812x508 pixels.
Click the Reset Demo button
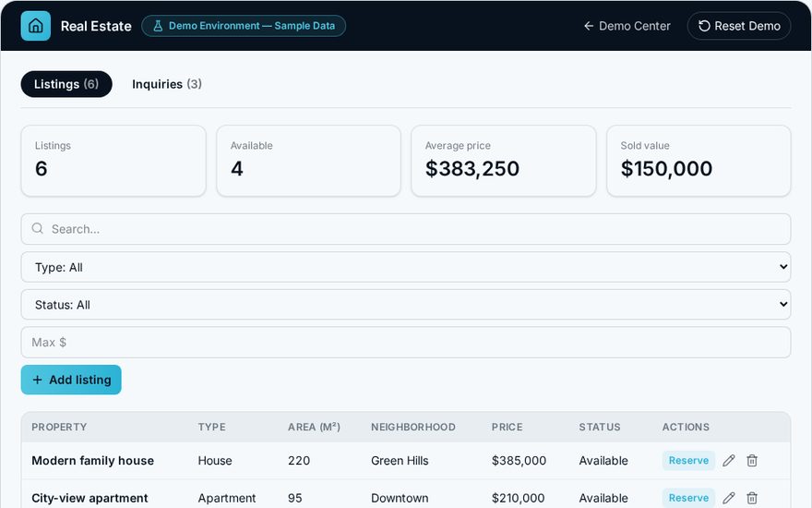(739, 26)
